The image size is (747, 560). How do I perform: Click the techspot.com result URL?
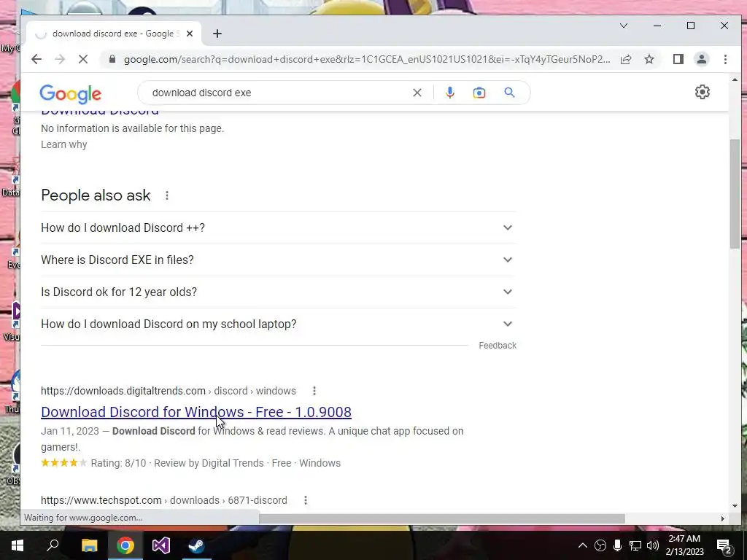pyautogui.click(x=164, y=500)
